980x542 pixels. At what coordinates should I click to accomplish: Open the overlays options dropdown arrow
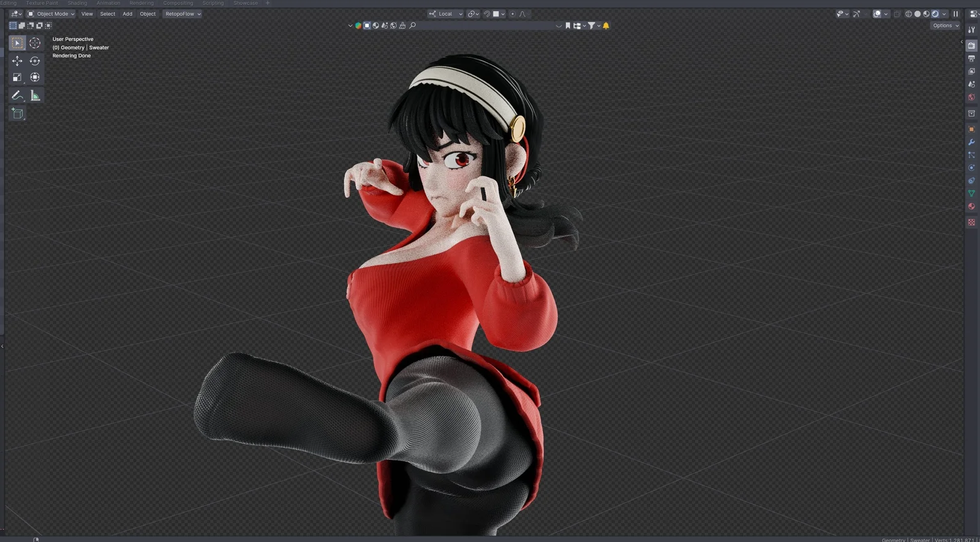pos(886,13)
